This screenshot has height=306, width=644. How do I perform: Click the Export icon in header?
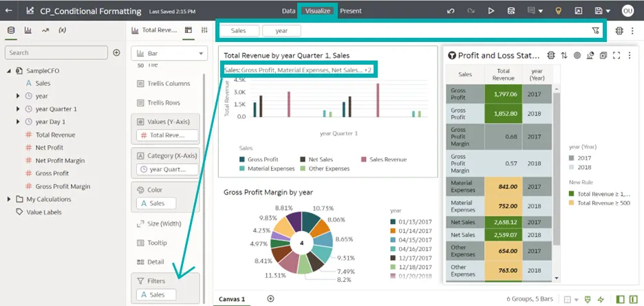[579, 11]
